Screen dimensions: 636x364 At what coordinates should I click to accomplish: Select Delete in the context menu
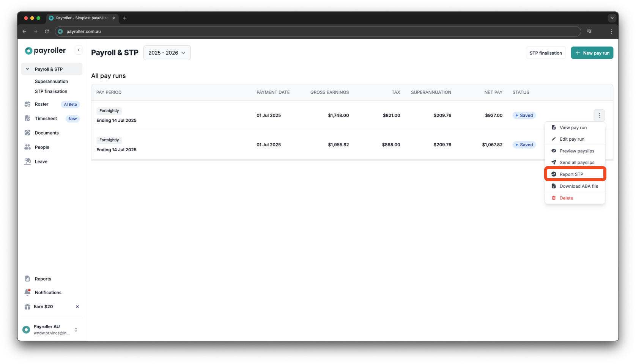pyautogui.click(x=575, y=198)
